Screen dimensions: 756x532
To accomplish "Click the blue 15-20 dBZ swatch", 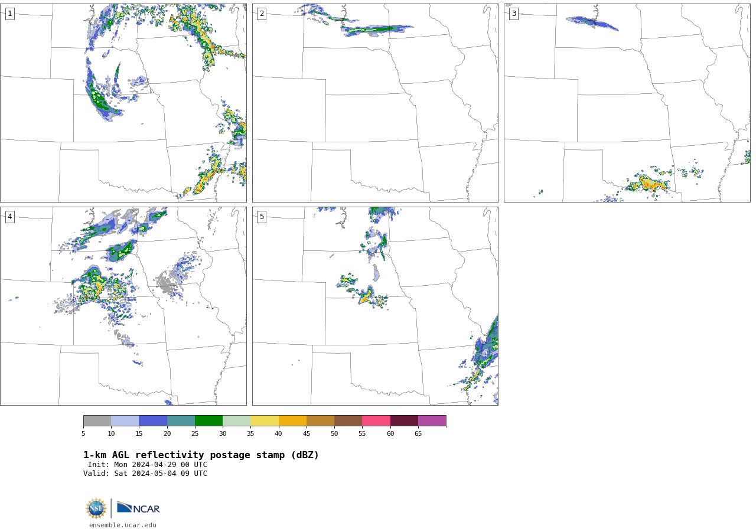I will tap(153, 421).
